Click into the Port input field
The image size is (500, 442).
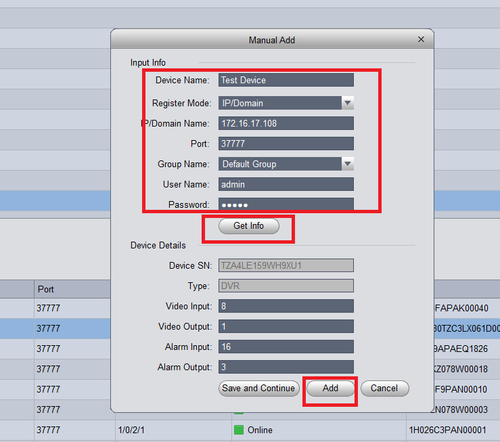click(286, 144)
